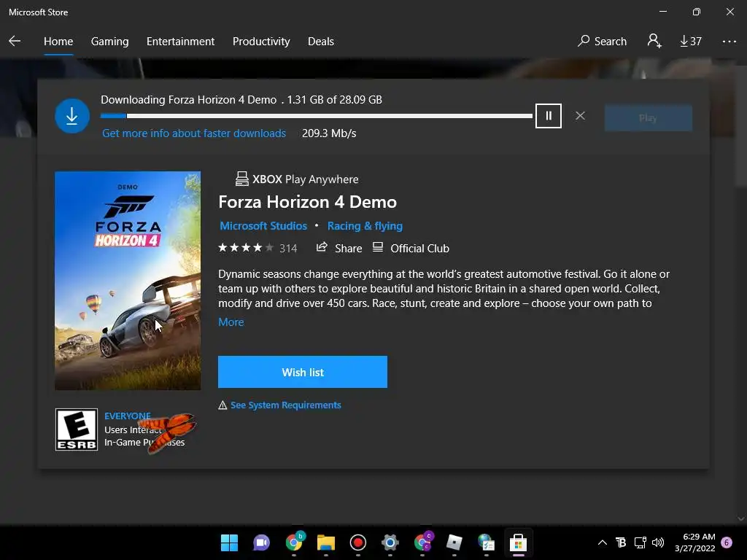Screen dimensions: 747x560
Task: Click the dimmed Play button
Action: 648,117
